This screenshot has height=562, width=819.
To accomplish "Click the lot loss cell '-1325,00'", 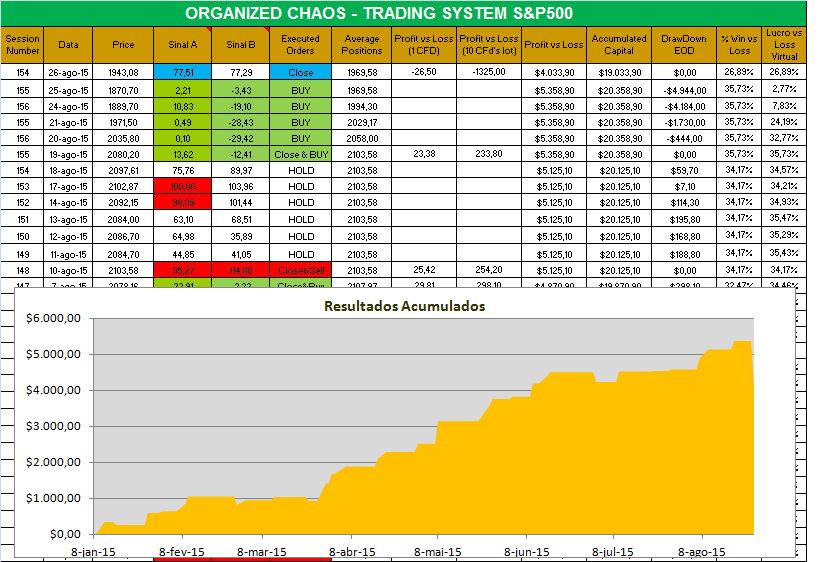I will click(489, 72).
